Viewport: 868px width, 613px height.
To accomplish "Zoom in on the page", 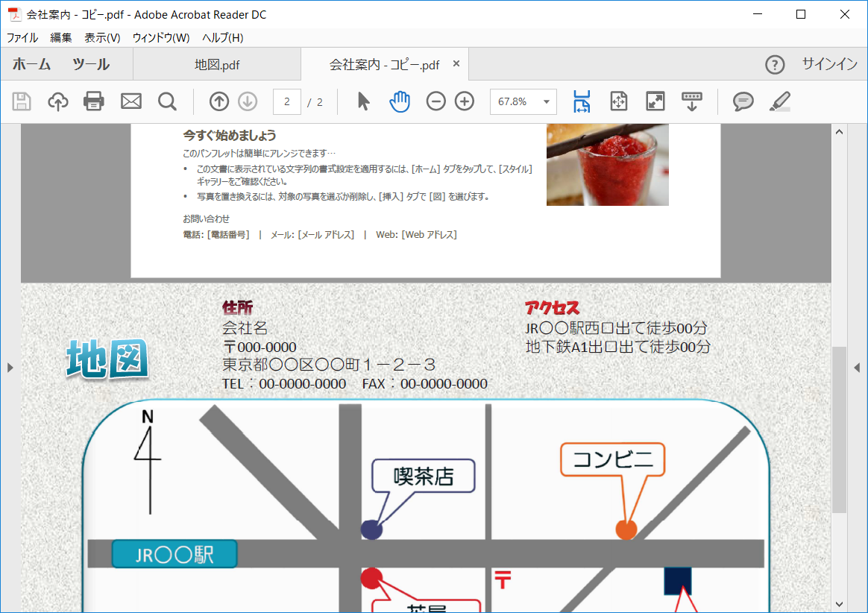I will pyautogui.click(x=464, y=101).
